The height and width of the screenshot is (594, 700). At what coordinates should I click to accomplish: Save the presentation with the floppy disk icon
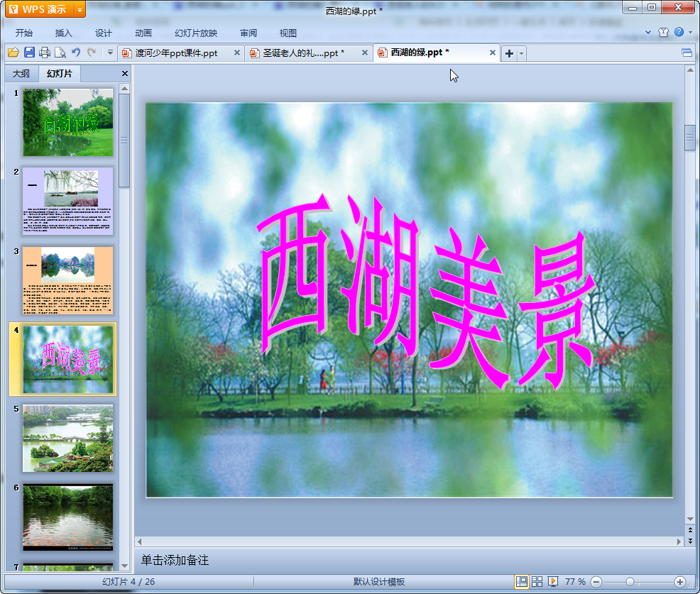tap(30, 53)
